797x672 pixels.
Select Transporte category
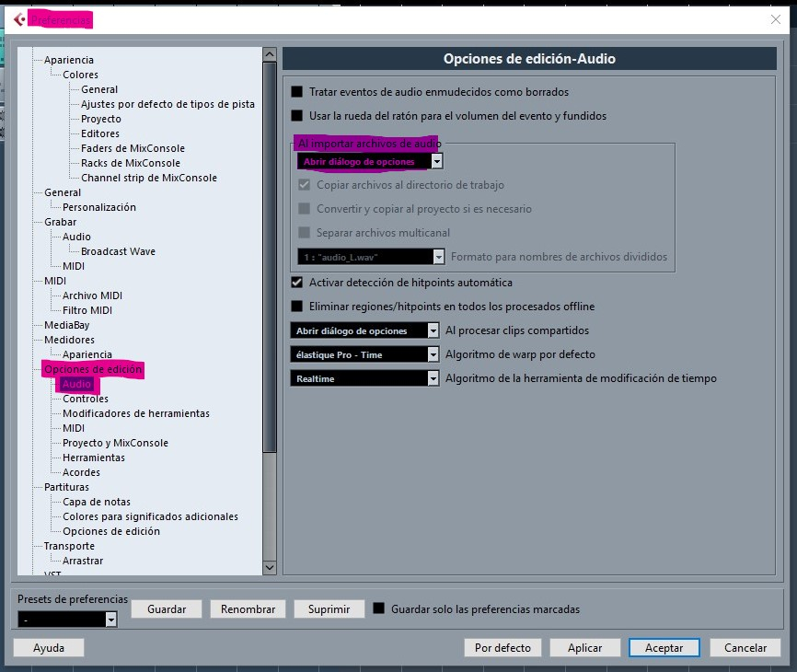point(69,547)
